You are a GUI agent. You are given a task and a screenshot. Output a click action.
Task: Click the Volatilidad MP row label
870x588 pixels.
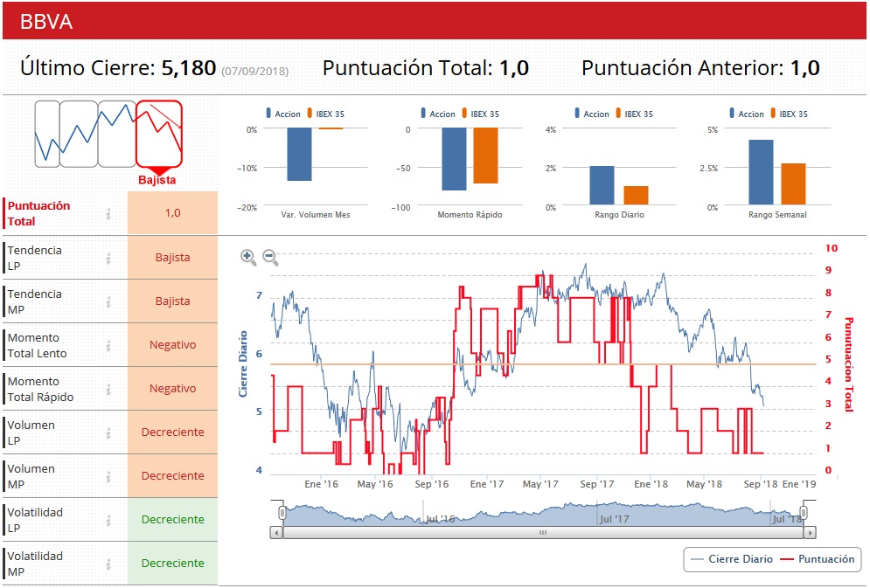[35, 564]
